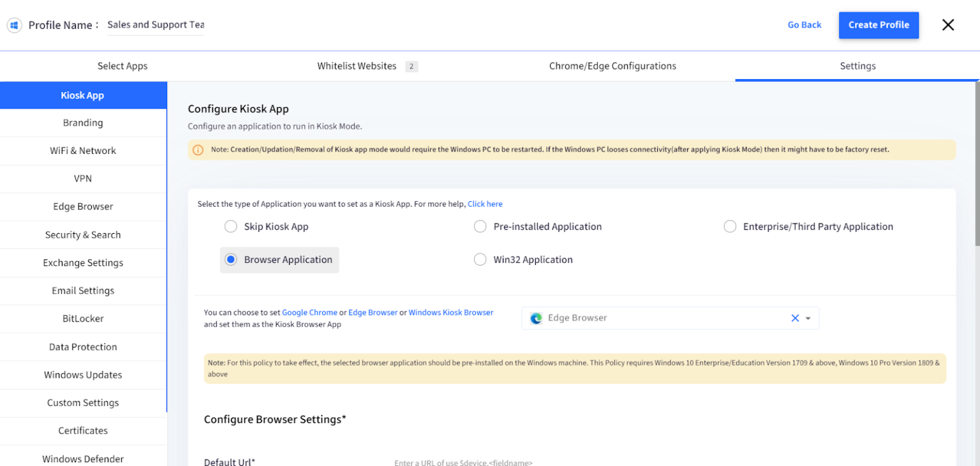Clear the Edge Browser selection with the X icon

pos(795,318)
